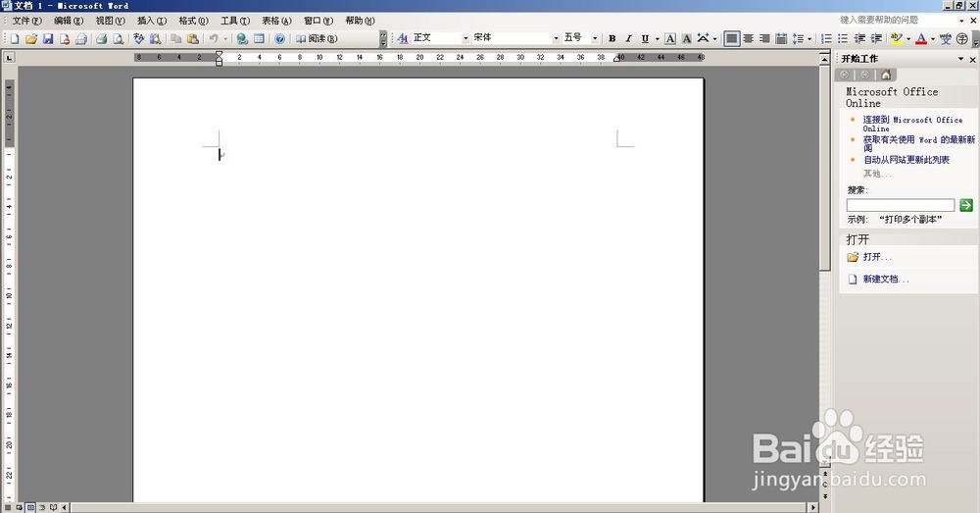Decrease the paragraph indent
The height and width of the screenshot is (513, 980).
tap(859, 39)
